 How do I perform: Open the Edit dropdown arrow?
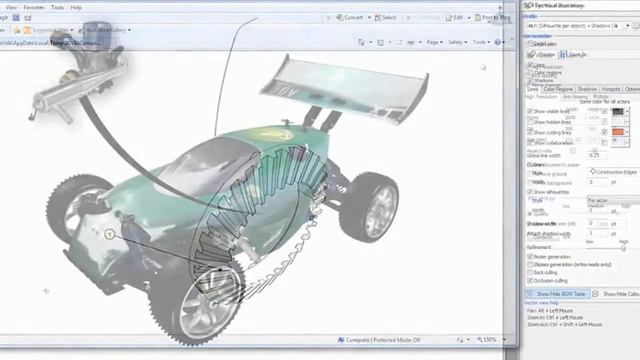point(469,18)
